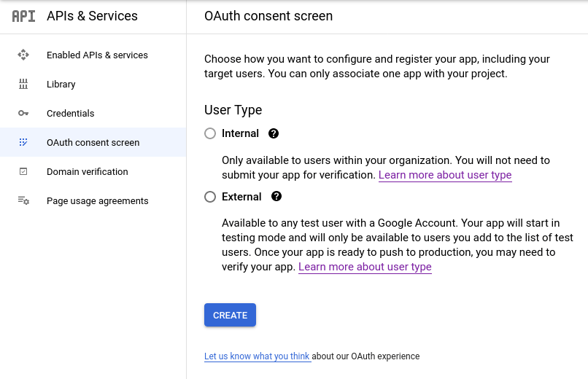Image resolution: width=588 pixels, height=379 pixels.
Task: Click the Credentials key icon
Action: click(23, 113)
